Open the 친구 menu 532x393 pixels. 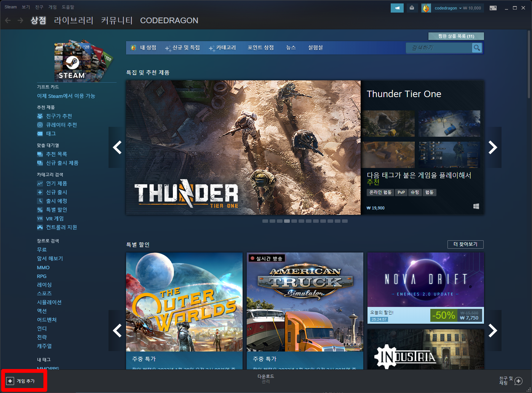[x=39, y=7]
